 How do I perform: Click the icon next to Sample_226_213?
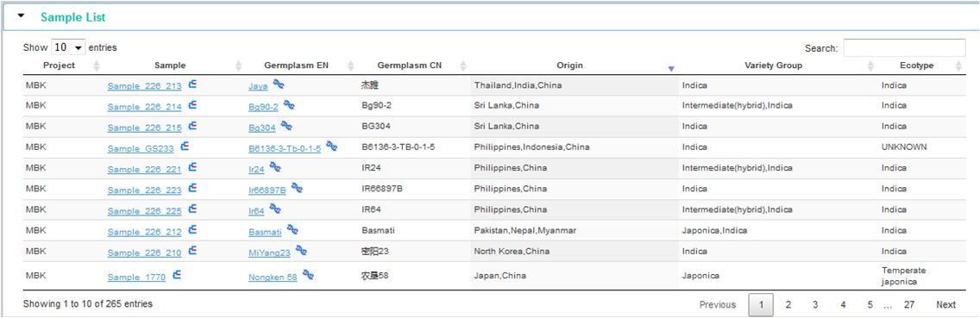click(x=193, y=84)
